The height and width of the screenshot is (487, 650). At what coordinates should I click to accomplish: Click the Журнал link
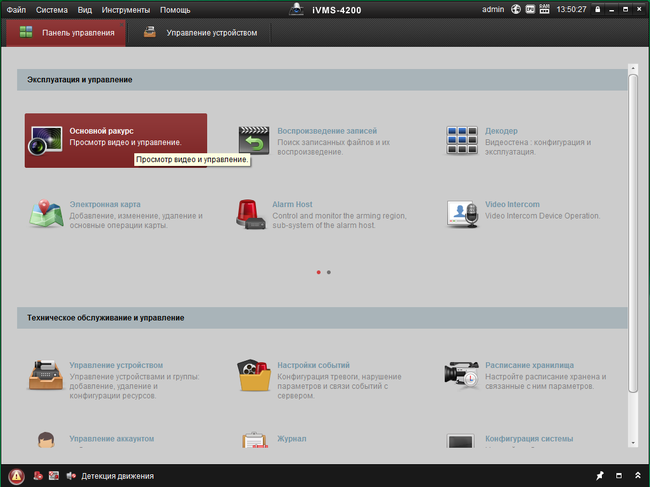(291, 439)
